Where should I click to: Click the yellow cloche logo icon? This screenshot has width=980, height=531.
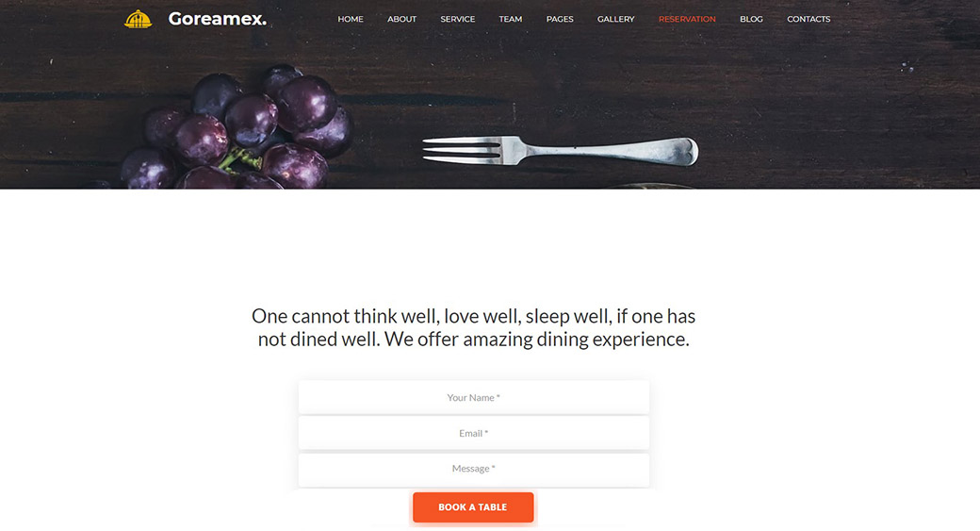[139, 20]
